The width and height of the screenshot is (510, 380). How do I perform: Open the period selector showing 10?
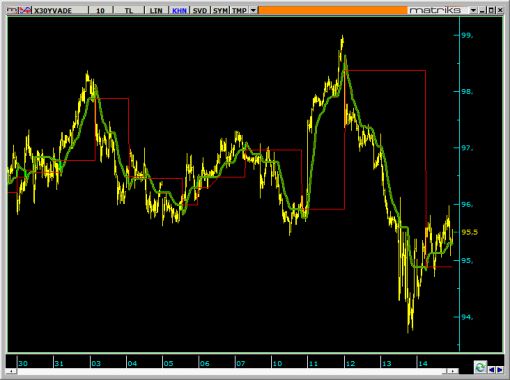pyautogui.click(x=100, y=11)
